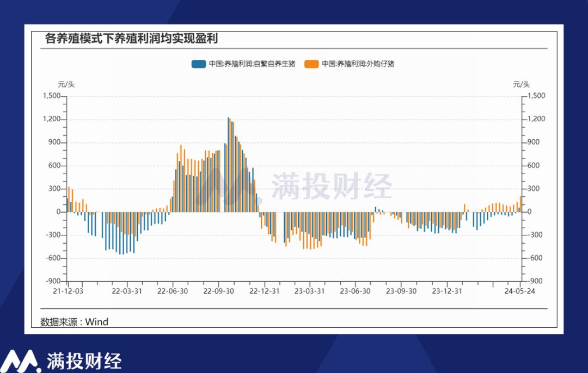The height and width of the screenshot is (373, 588).
Task: Click the chart title 各养殖模式下养殖利润均实现盈利
Action: [x=131, y=38]
